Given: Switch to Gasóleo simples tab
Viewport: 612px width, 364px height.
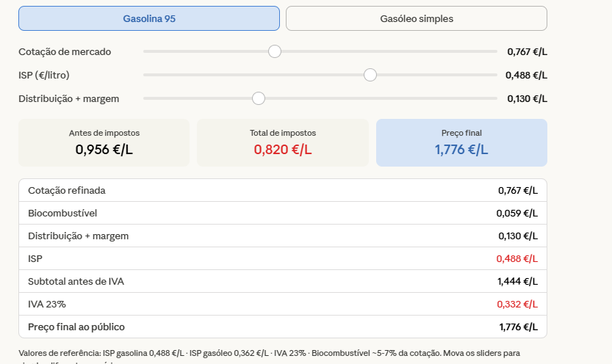Looking at the screenshot, I should [x=417, y=18].
